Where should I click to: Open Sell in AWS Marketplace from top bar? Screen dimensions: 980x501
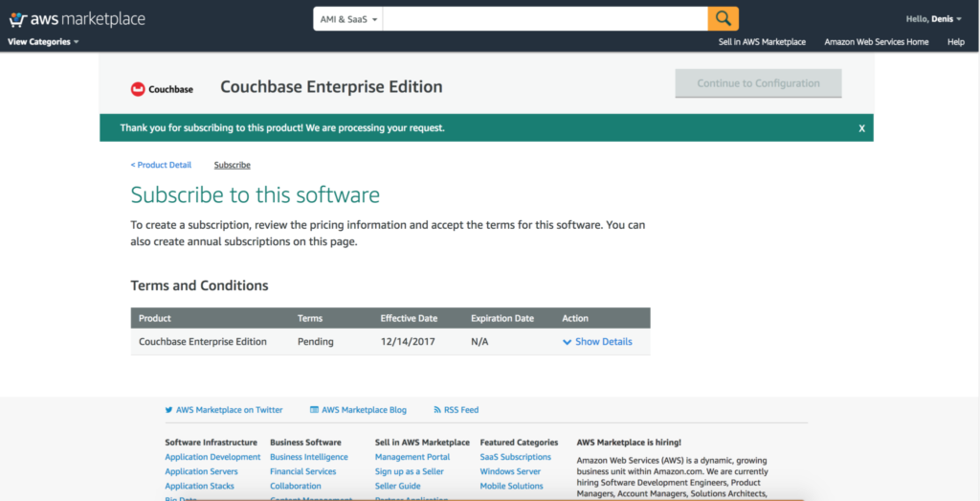762,42
